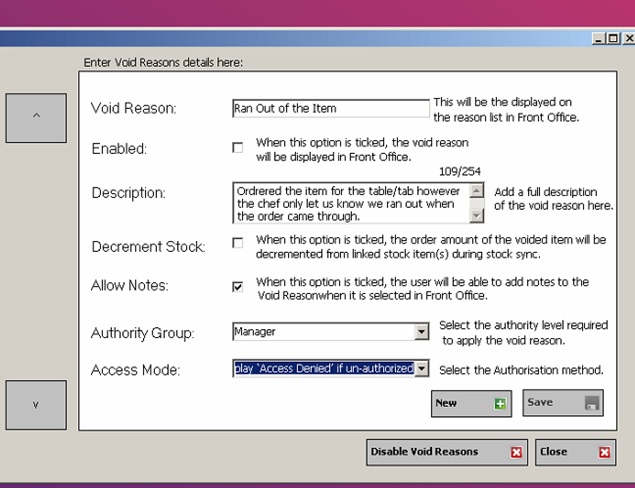Click Description scrollbar down arrow
The height and width of the screenshot is (488, 635).
477,216
